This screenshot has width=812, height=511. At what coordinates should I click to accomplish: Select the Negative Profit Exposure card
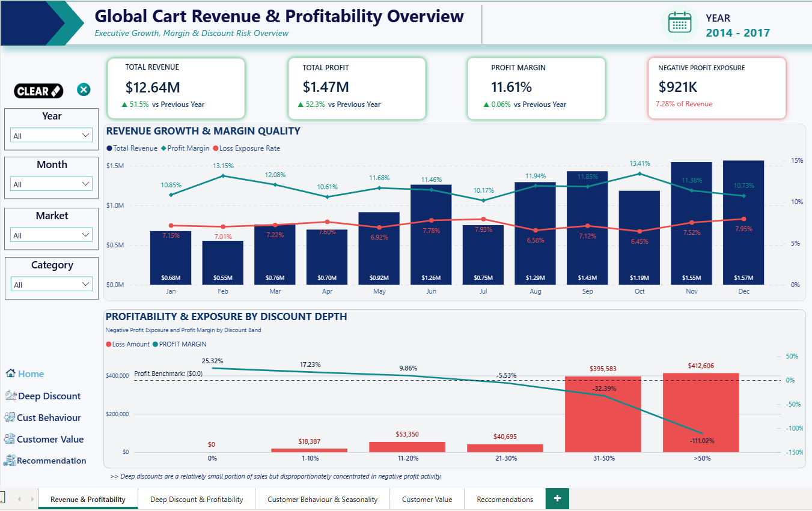pyautogui.click(x=717, y=88)
